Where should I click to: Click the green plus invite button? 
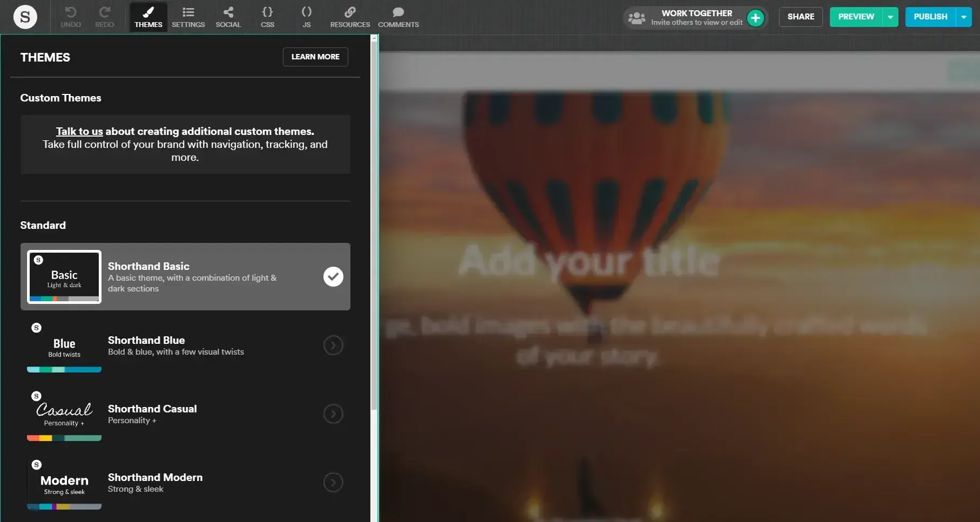pos(755,18)
